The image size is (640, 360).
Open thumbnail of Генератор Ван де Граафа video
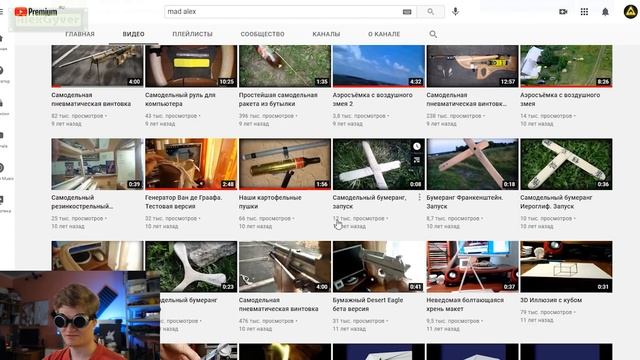tap(191, 164)
